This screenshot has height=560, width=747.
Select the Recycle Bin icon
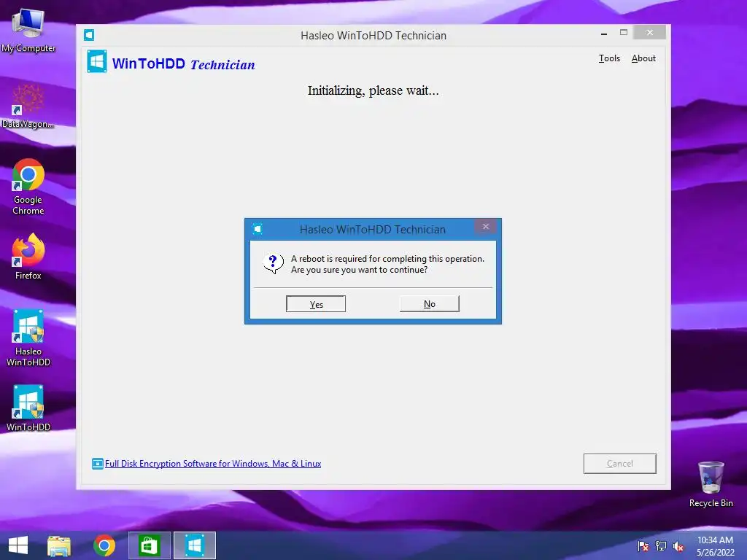pyautogui.click(x=711, y=484)
